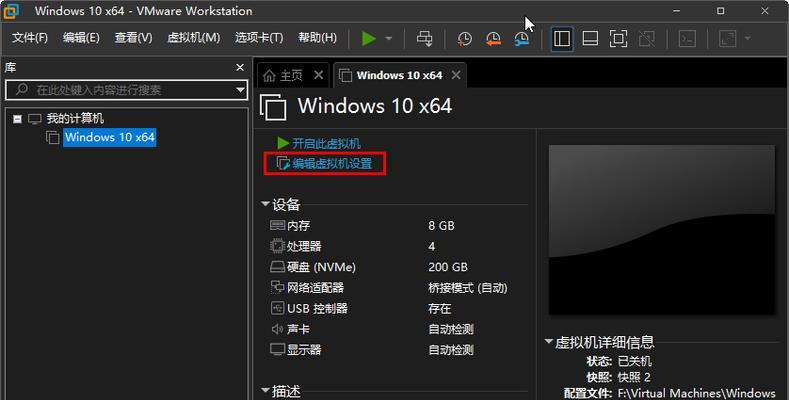Click the 8 GB memory value

pos(441,225)
